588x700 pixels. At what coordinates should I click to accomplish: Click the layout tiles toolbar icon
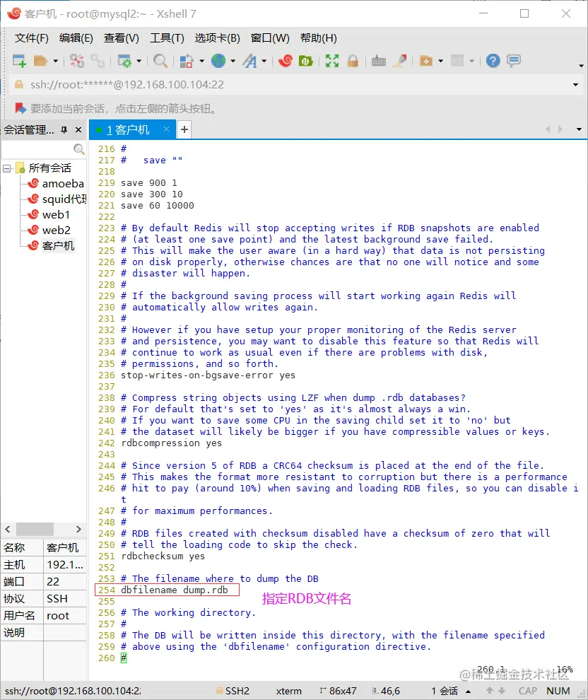pos(457,61)
